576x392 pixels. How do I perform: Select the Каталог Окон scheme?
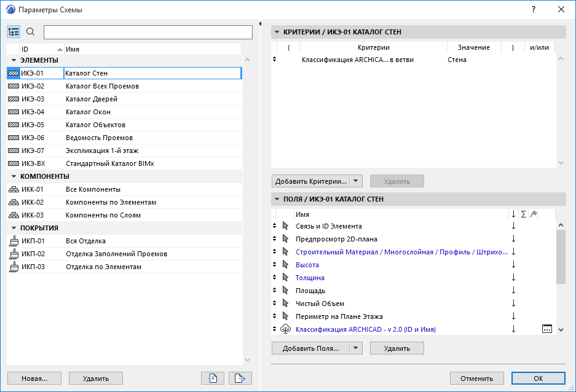point(125,112)
